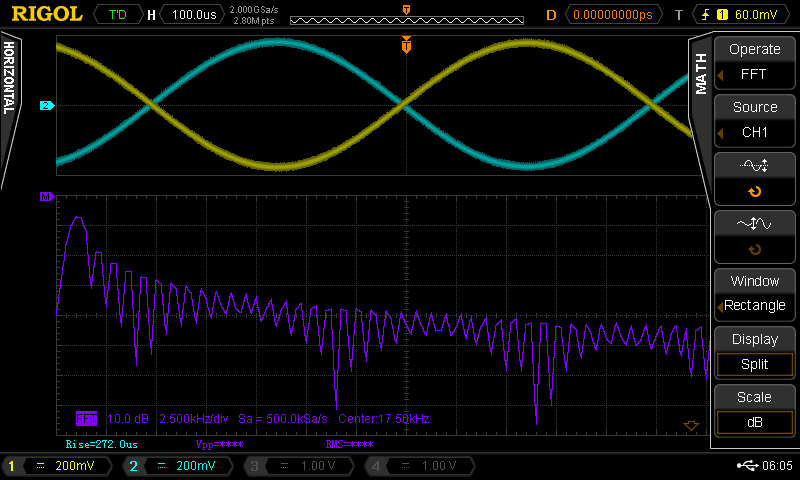Click the orange trigger position marker on the waveform grid
The image size is (800, 480).
[406, 45]
